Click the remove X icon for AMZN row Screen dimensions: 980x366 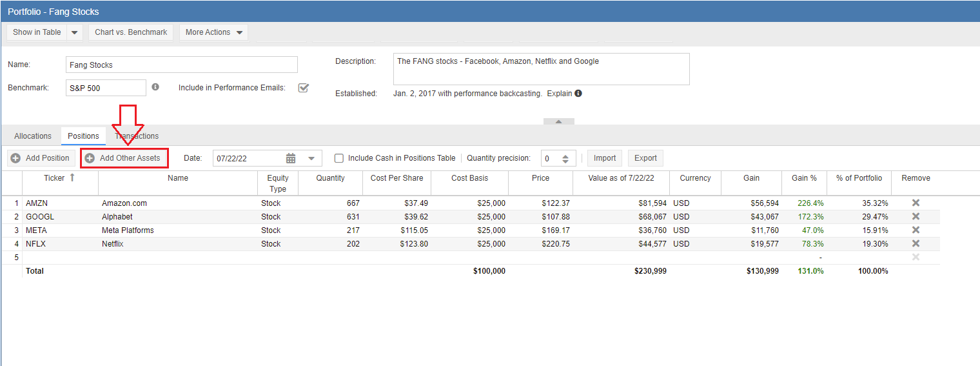916,203
